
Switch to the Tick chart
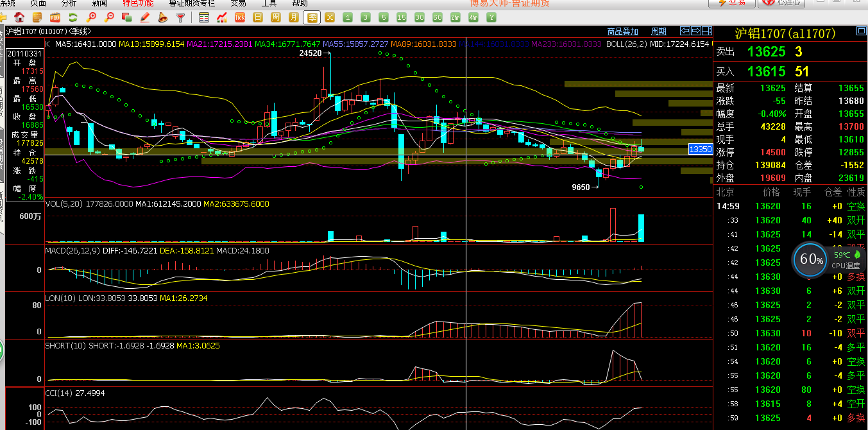point(240,17)
